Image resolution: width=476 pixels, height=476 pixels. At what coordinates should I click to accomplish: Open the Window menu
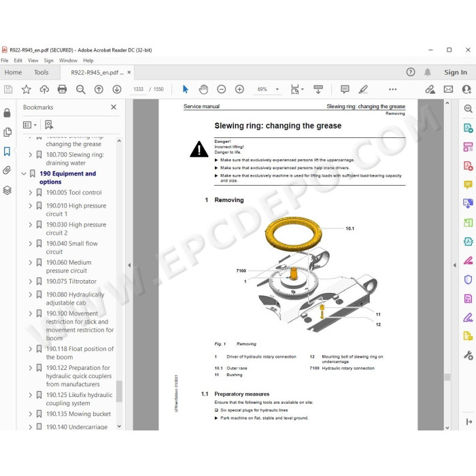click(68, 61)
